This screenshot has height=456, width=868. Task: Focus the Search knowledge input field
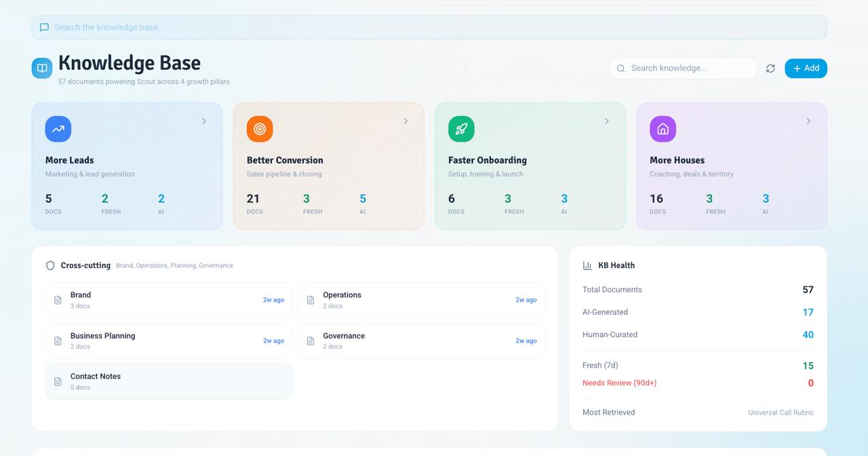[683, 69]
